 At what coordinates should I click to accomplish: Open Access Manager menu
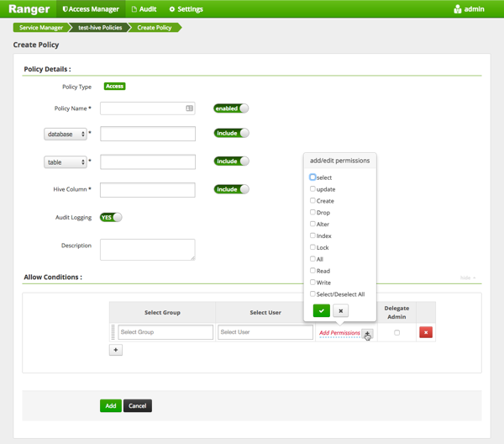91,9
